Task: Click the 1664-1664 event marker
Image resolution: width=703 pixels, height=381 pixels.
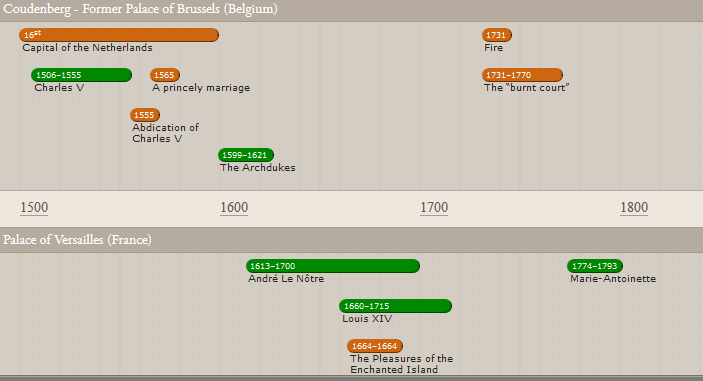Action: 375,346
